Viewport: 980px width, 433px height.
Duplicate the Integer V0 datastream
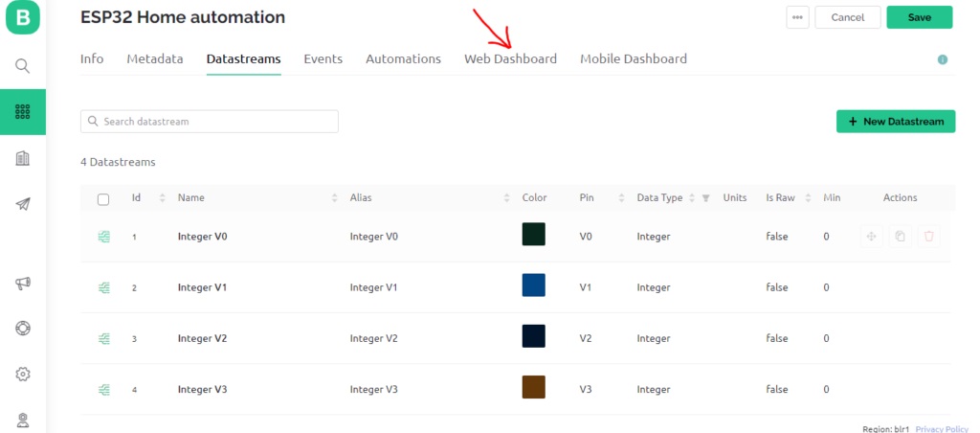(x=900, y=237)
